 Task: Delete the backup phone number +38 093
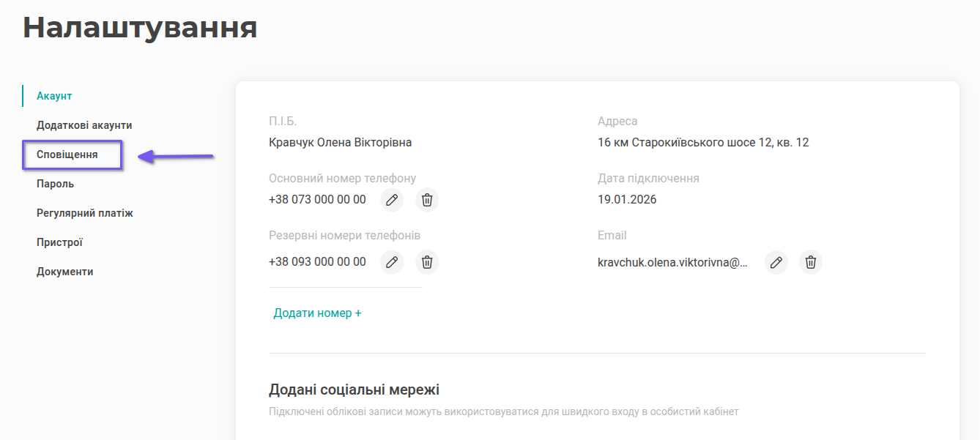click(x=427, y=262)
